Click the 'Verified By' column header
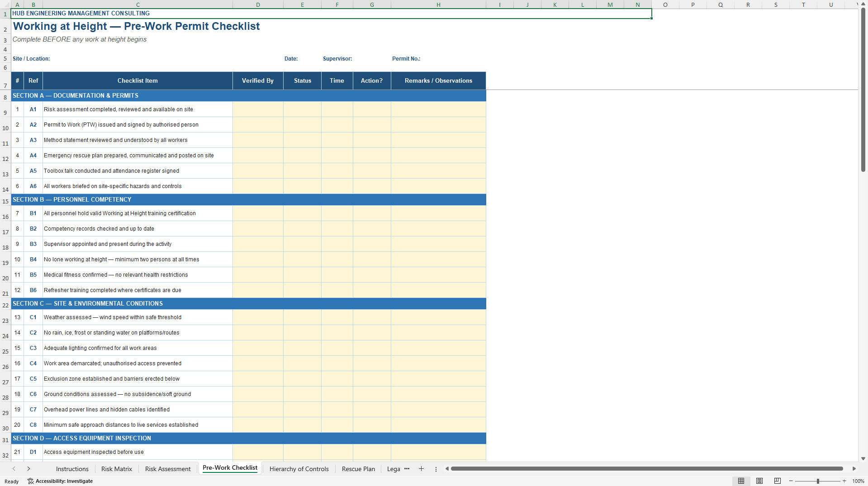This screenshot has height=486, width=868. point(258,81)
